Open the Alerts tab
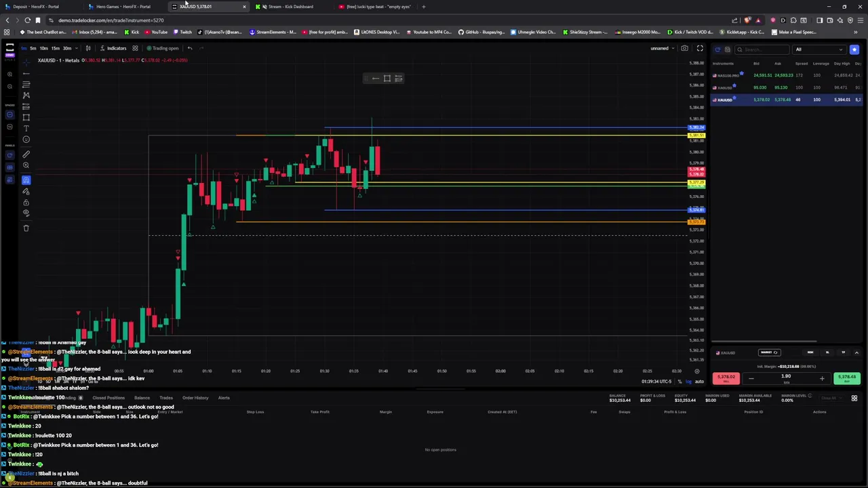Image resolution: width=868 pixels, height=488 pixels. tap(224, 398)
